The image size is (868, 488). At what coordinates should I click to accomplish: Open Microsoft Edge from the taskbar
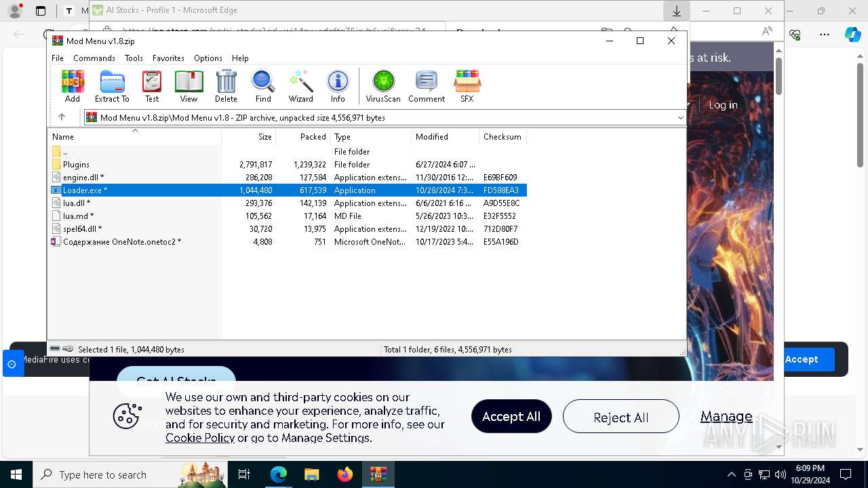point(279,474)
